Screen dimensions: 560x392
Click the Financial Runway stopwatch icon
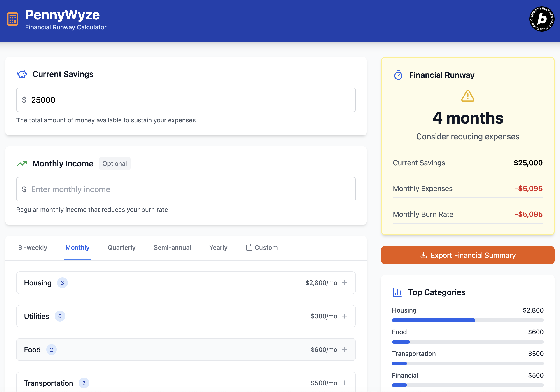pyautogui.click(x=398, y=75)
